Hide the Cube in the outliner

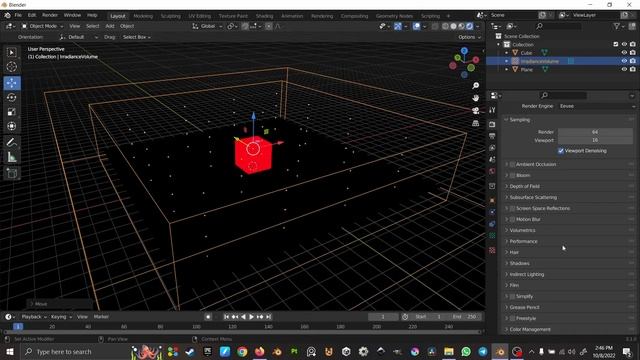pyautogui.click(x=624, y=53)
